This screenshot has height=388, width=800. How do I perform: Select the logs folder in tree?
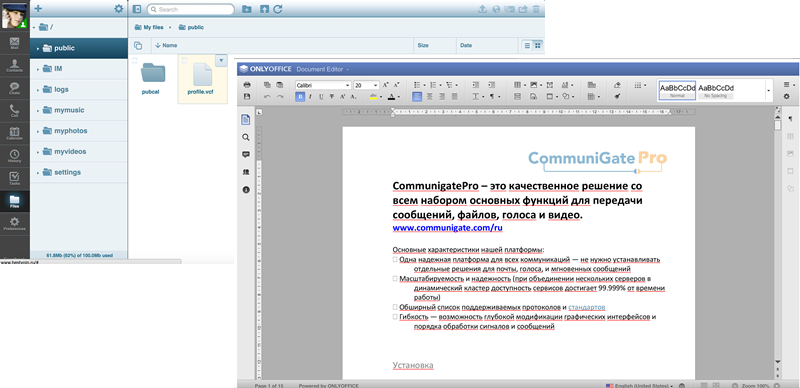(x=79, y=89)
